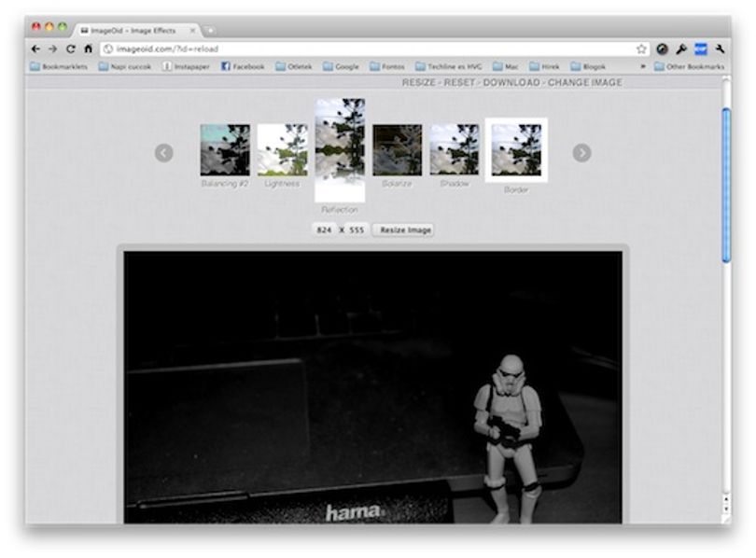Show previous effects with the left carousel arrow
The height and width of the screenshot is (558, 756).
(164, 153)
